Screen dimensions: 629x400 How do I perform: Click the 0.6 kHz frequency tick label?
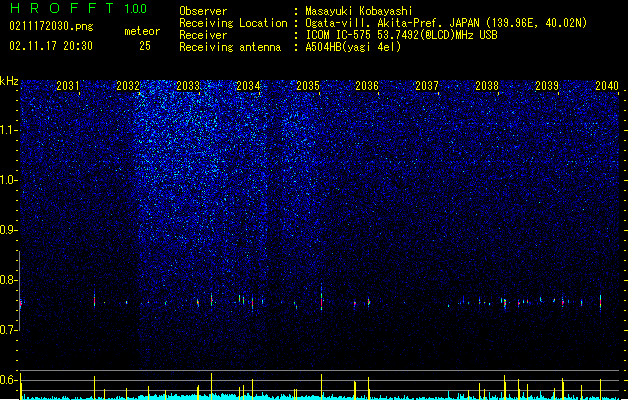click(x=9, y=380)
